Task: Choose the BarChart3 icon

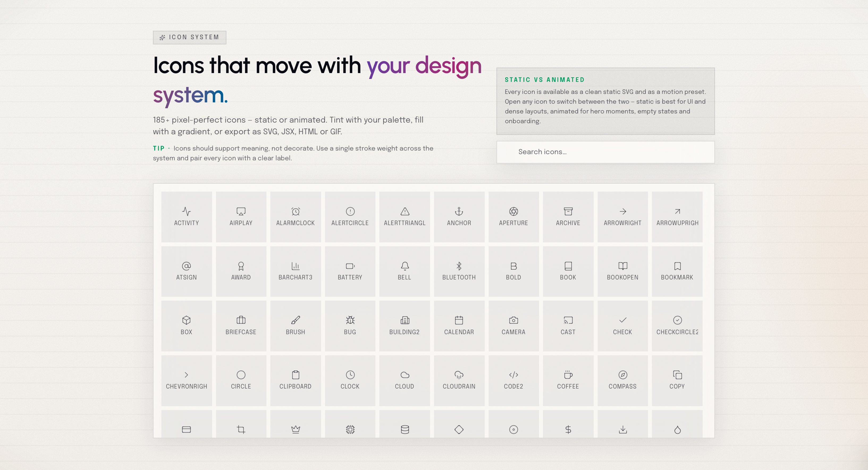Action: pos(296,271)
